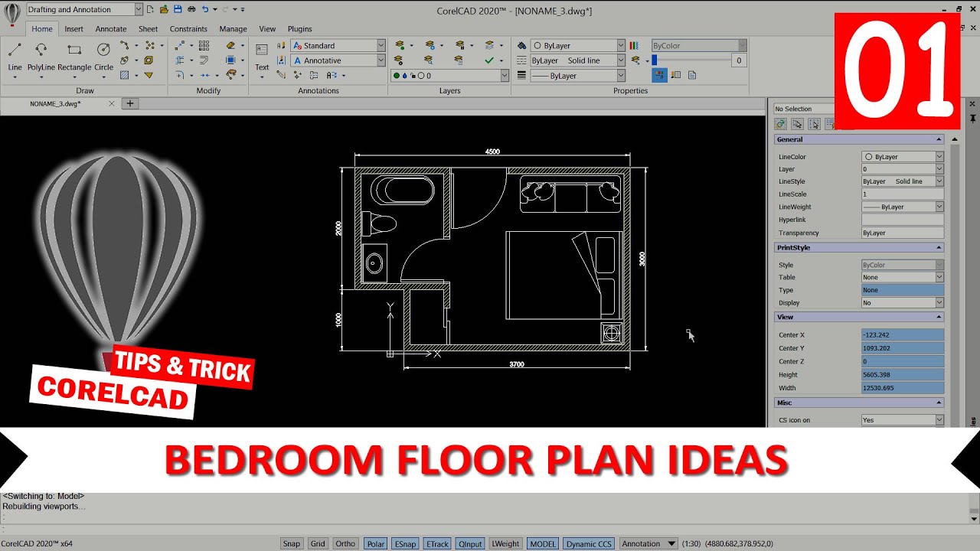Click the highlighted properties palette icon
The width and height of the screenshot is (980, 551).
(659, 75)
